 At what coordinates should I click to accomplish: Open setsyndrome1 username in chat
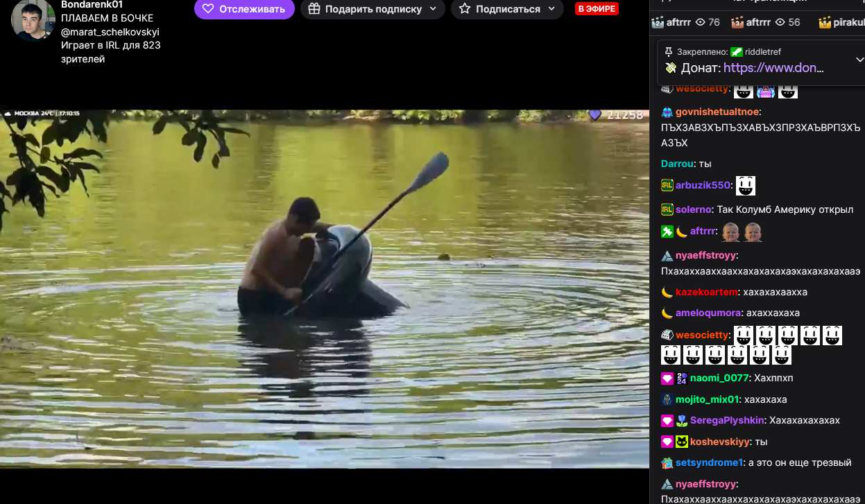coord(710,462)
